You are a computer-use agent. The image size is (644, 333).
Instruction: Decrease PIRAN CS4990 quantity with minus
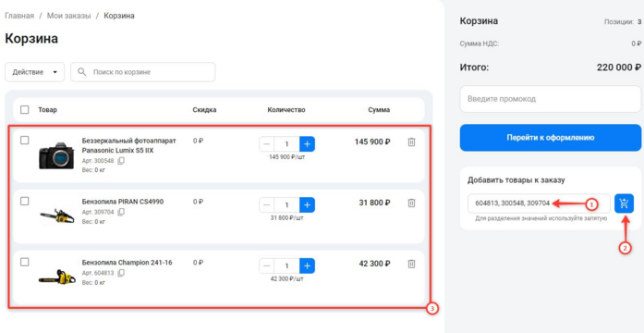click(x=266, y=204)
